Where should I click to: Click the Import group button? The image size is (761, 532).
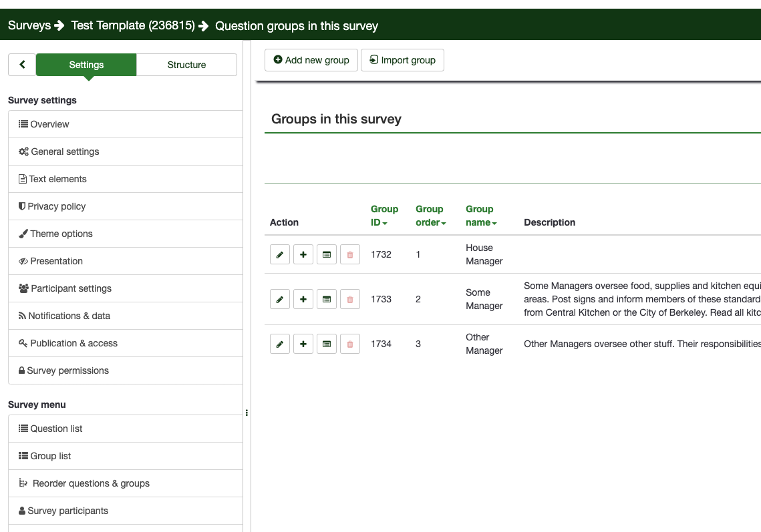click(x=402, y=60)
